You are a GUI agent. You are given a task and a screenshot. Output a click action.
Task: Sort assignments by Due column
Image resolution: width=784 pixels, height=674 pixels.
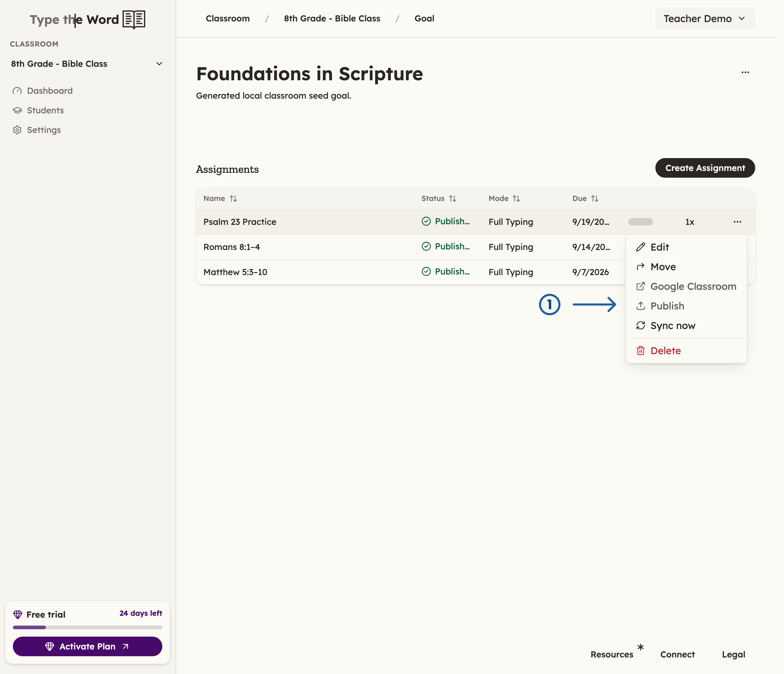585,199
